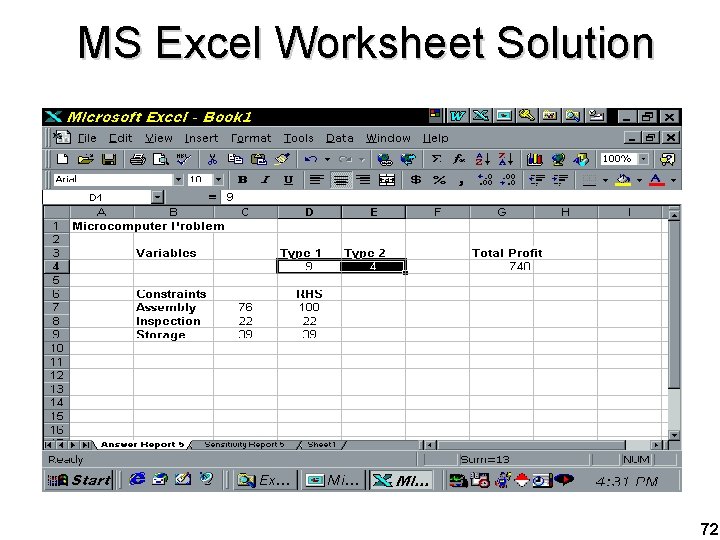Click Decrease Decimal icon
This screenshot has height=540, width=720.
(508, 180)
